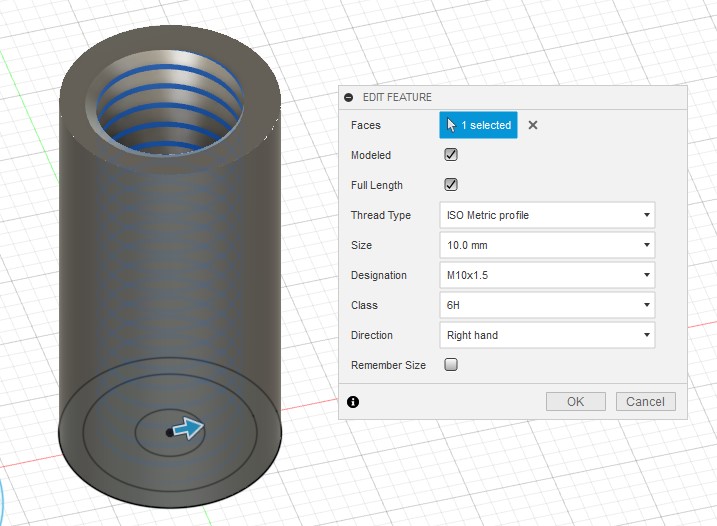Cancel the thread edit
Viewport: 717px width, 526px height.
tap(645, 402)
